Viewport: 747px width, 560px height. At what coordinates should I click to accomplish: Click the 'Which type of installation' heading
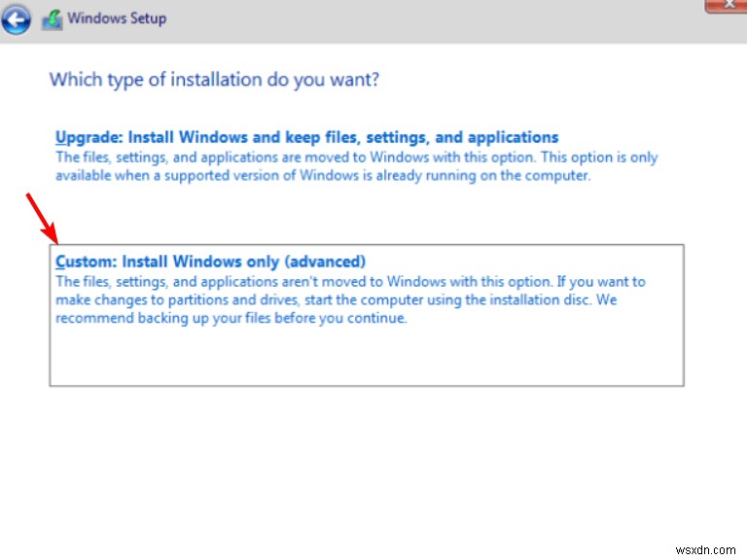click(214, 80)
